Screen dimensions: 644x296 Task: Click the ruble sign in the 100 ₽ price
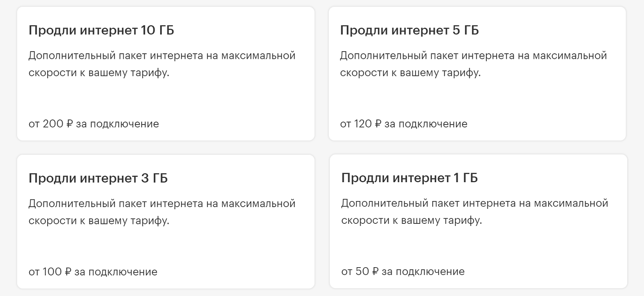68,272
